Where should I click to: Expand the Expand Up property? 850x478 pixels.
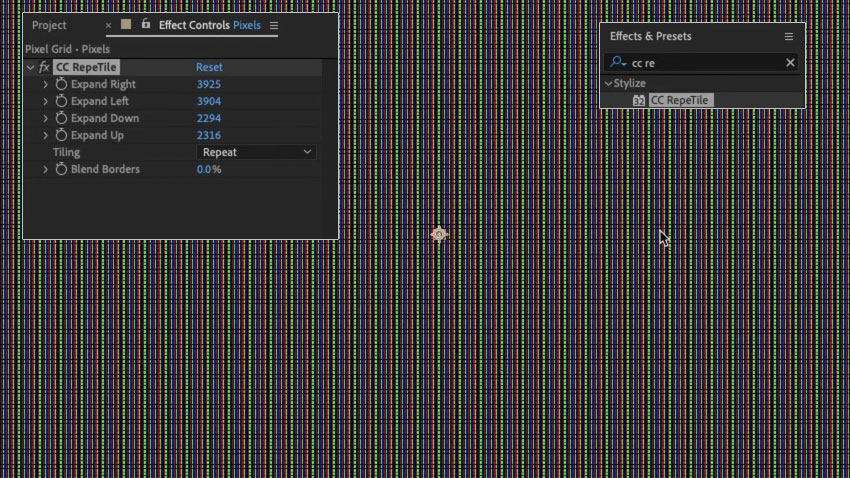click(x=46, y=135)
